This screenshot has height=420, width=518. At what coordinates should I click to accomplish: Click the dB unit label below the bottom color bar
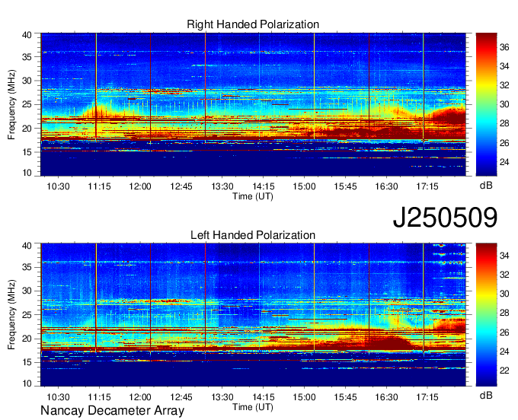click(x=486, y=395)
